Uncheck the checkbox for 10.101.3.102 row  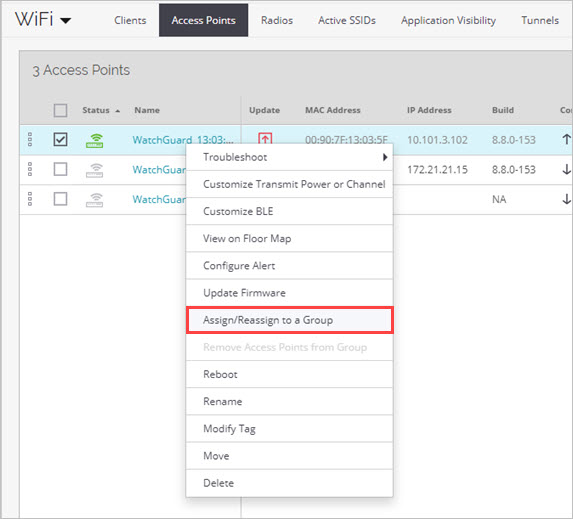point(60,139)
